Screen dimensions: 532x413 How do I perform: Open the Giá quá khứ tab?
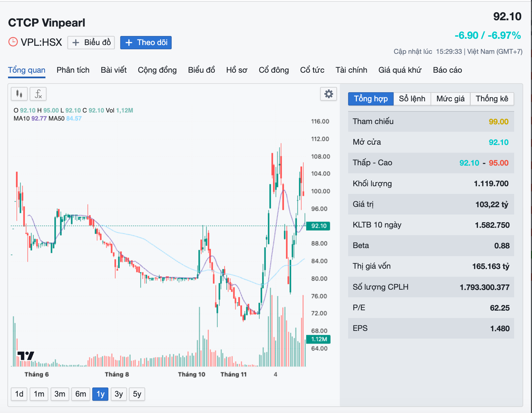400,70
